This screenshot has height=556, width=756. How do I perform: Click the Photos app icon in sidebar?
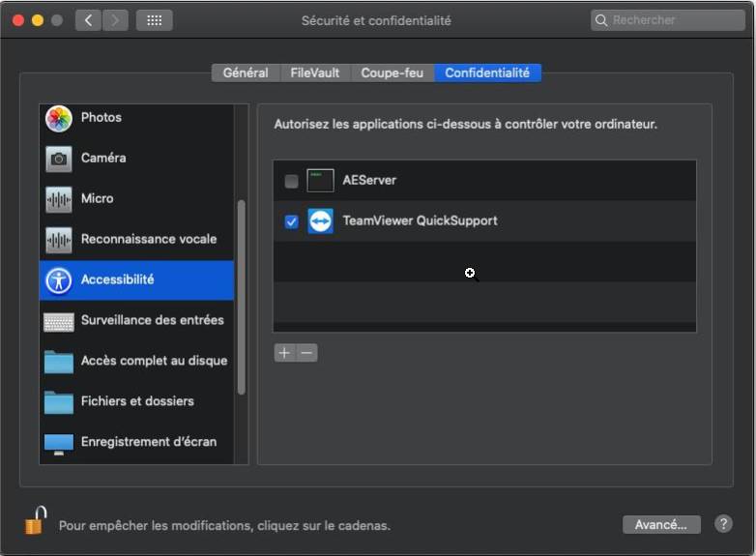point(59,118)
